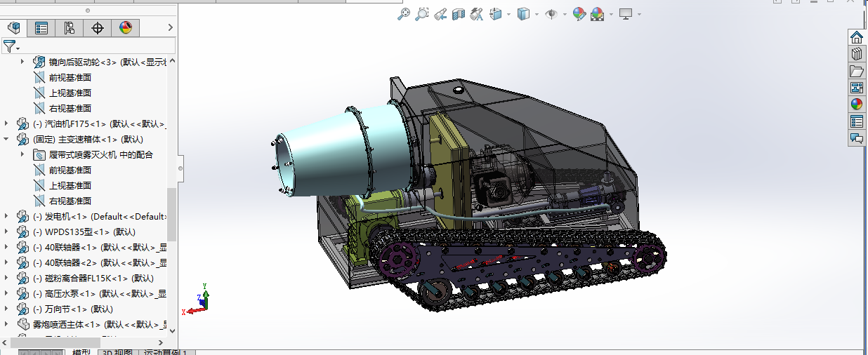Select 上视基准面 under 主变速箱体
Screen dimensions: 868x355
coord(70,185)
